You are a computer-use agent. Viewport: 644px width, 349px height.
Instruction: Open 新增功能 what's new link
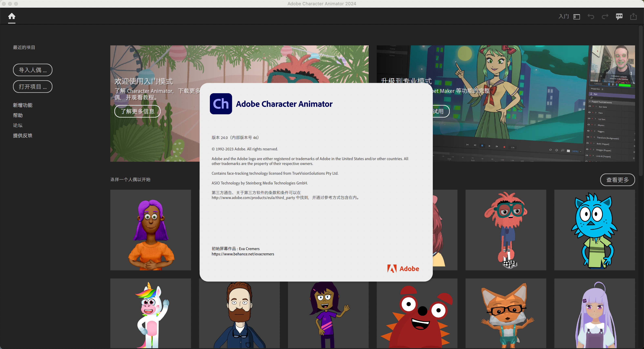click(23, 105)
